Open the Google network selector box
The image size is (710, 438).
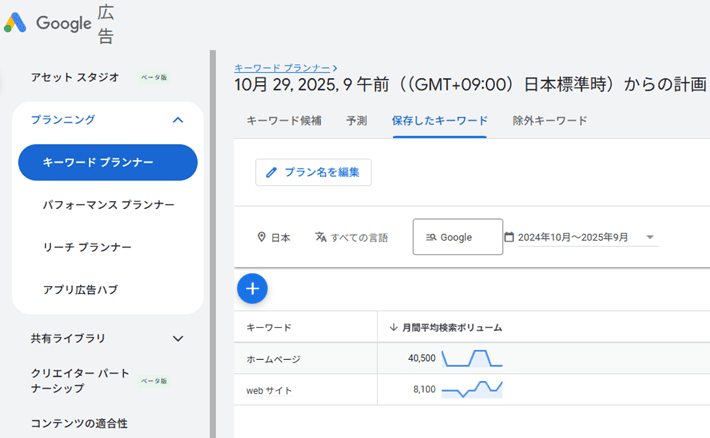458,237
